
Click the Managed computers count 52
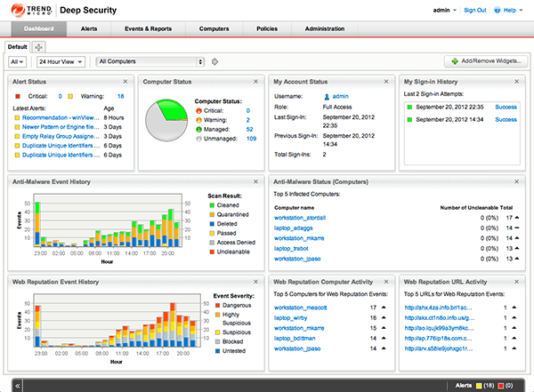(248, 128)
